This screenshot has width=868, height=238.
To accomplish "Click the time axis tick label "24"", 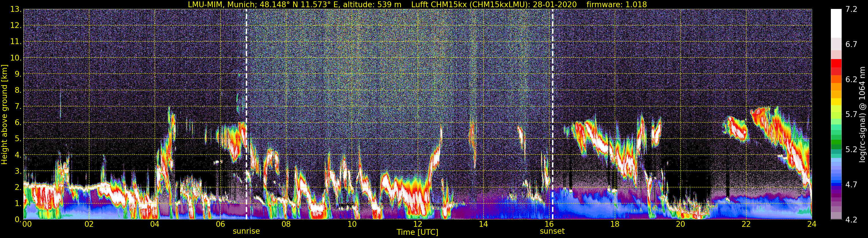I will 812,224.
